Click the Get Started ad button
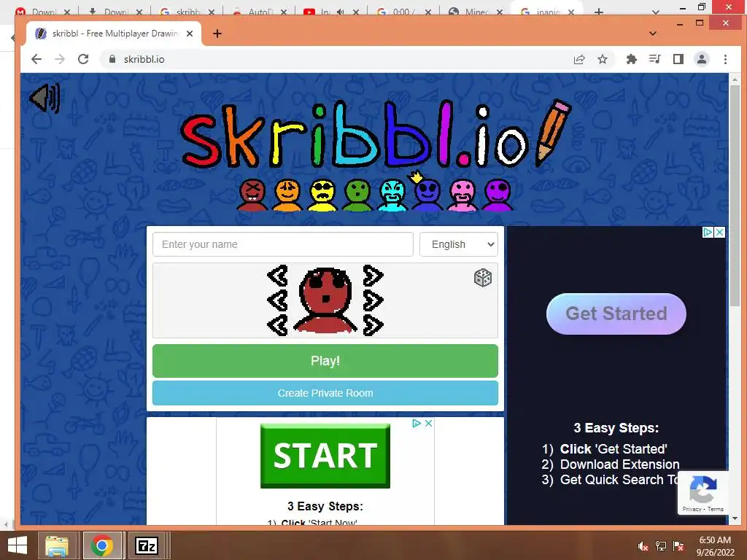 tap(616, 314)
